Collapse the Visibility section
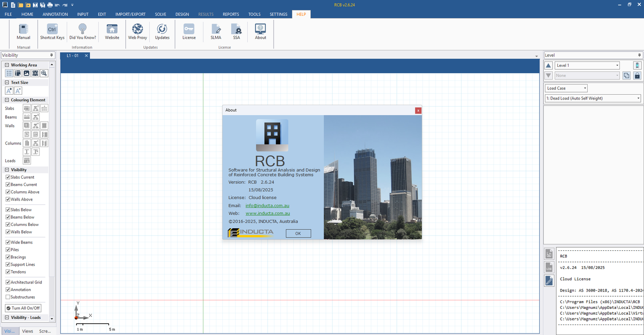The height and width of the screenshot is (335, 644). point(7,170)
